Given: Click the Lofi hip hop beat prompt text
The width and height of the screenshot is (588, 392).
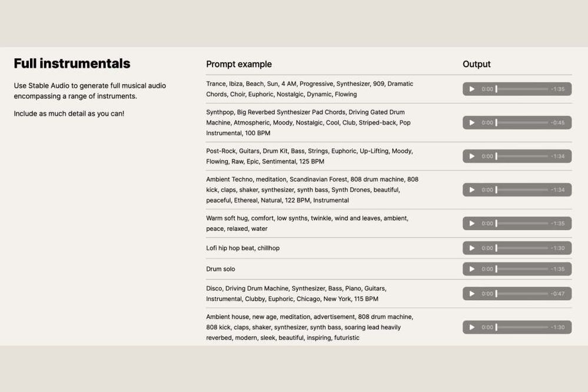Looking at the screenshot, I should click(x=242, y=248).
